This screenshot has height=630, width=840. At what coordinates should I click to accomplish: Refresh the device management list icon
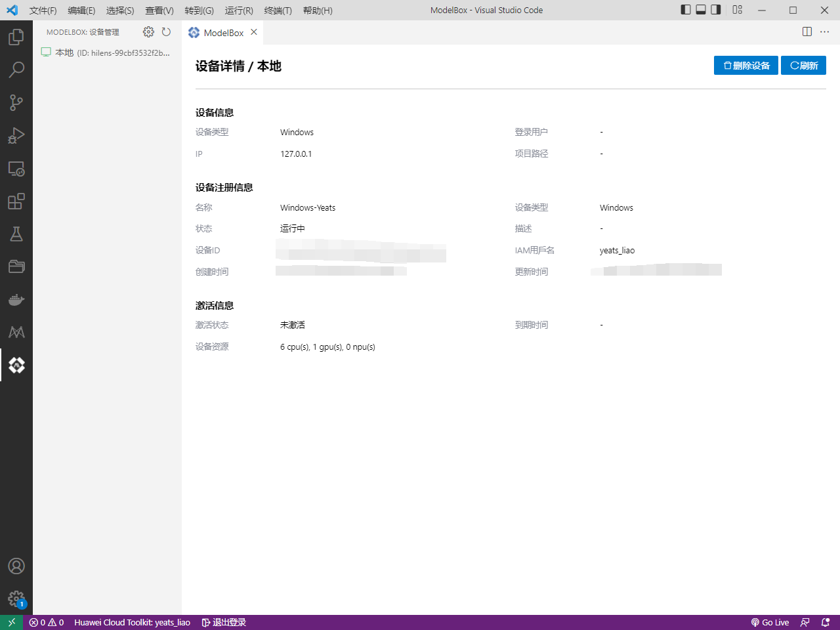tap(166, 32)
